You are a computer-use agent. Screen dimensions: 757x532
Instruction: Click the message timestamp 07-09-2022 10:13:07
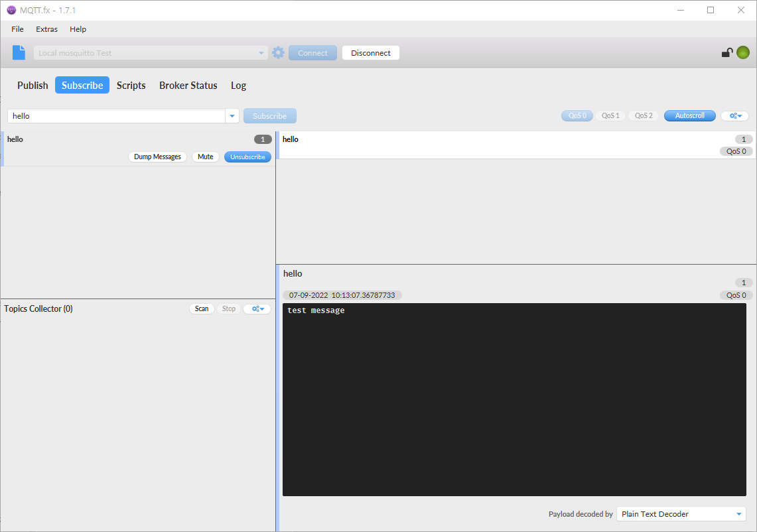pos(342,295)
